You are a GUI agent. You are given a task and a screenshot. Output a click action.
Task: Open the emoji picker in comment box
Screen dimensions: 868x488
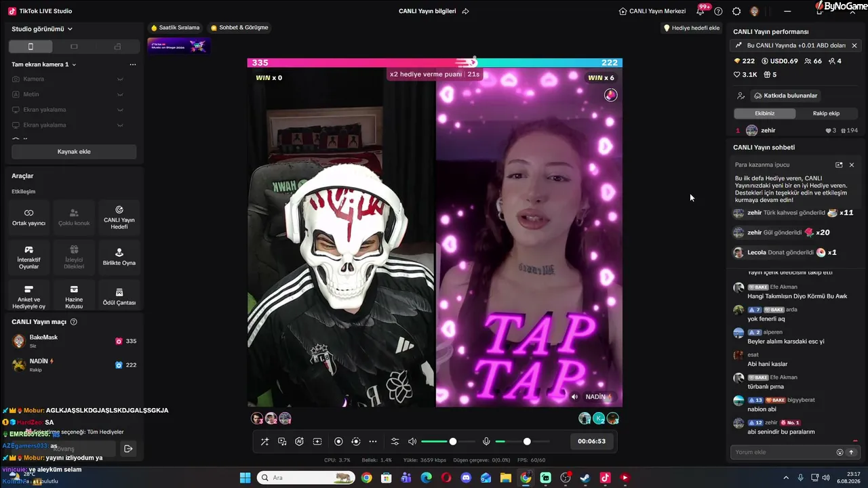(840, 452)
